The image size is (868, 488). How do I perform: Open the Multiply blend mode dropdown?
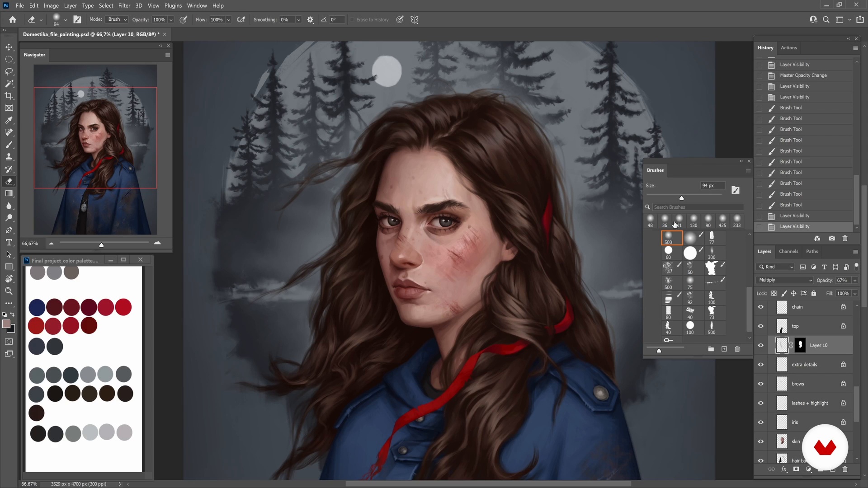coord(785,280)
